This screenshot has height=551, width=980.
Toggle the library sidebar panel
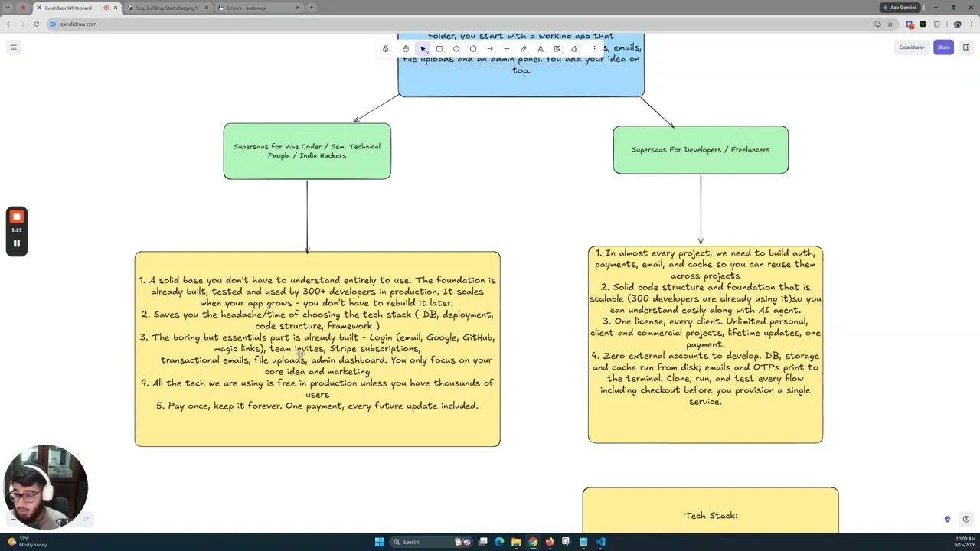coord(966,47)
